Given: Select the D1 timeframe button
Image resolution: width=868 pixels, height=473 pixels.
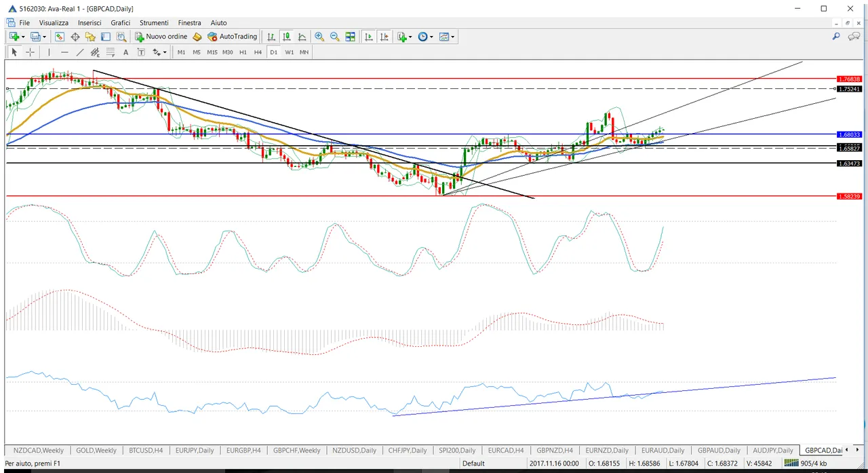Looking at the screenshot, I should (x=274, y=52).
